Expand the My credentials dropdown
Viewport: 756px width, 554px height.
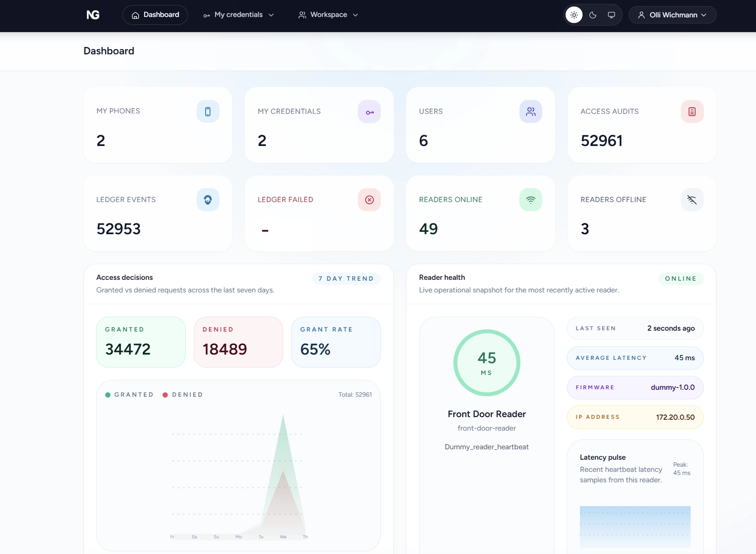tap(238, 15)
